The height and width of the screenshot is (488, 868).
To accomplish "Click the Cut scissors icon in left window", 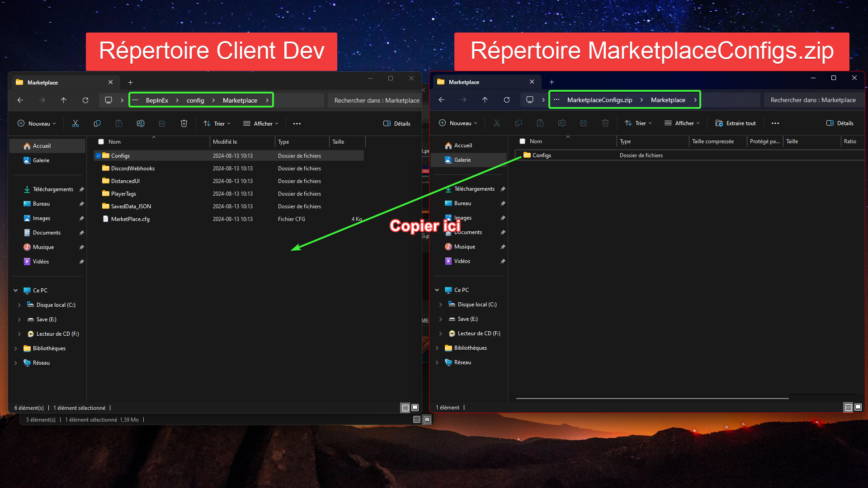I will click(75, 123).
